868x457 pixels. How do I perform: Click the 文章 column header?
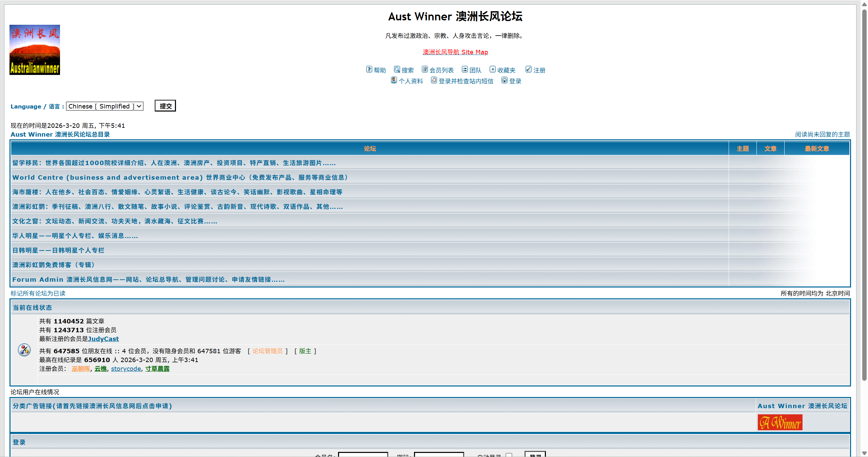point(770,148)
